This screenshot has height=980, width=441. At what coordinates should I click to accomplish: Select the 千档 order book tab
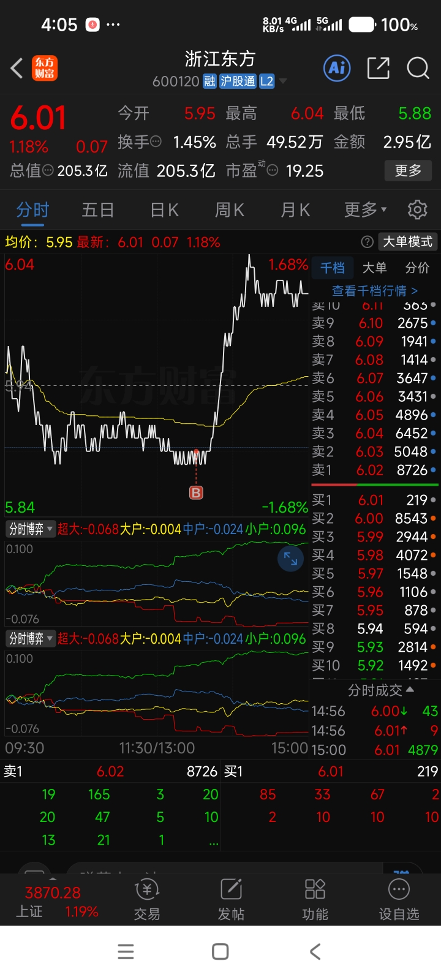333,268
